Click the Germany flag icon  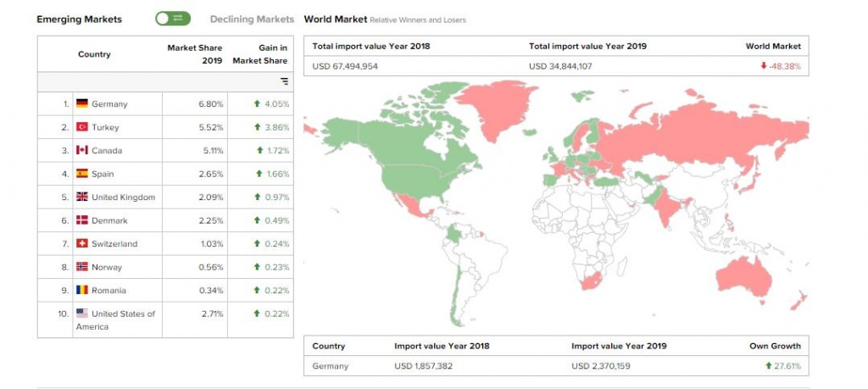click(82, 103)
